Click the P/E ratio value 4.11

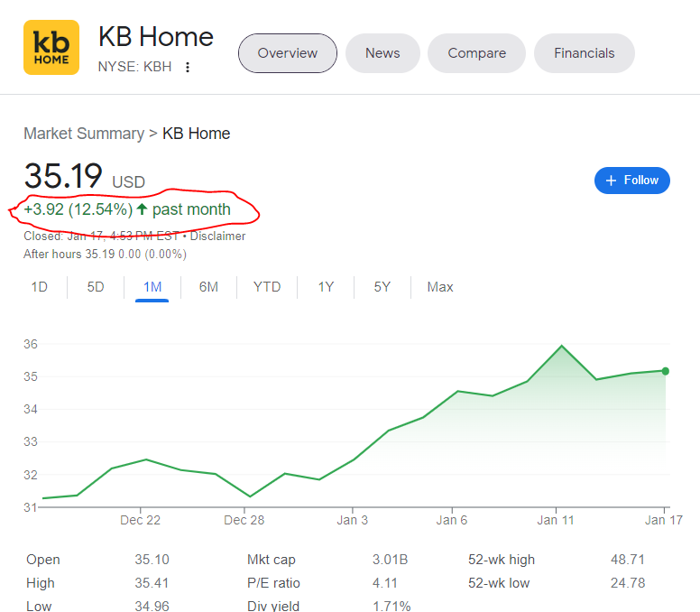coord(385,583)
